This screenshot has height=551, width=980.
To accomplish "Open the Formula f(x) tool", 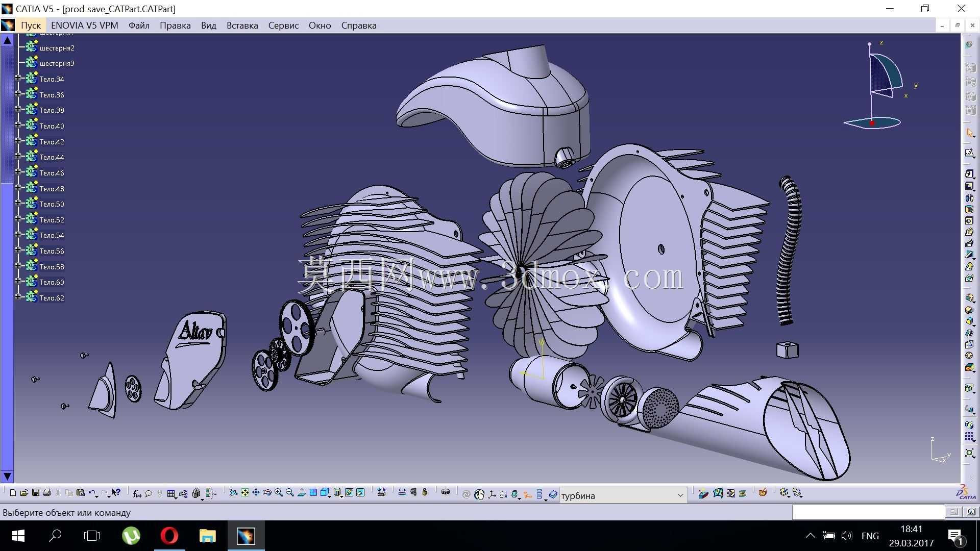I will (137, 493).
